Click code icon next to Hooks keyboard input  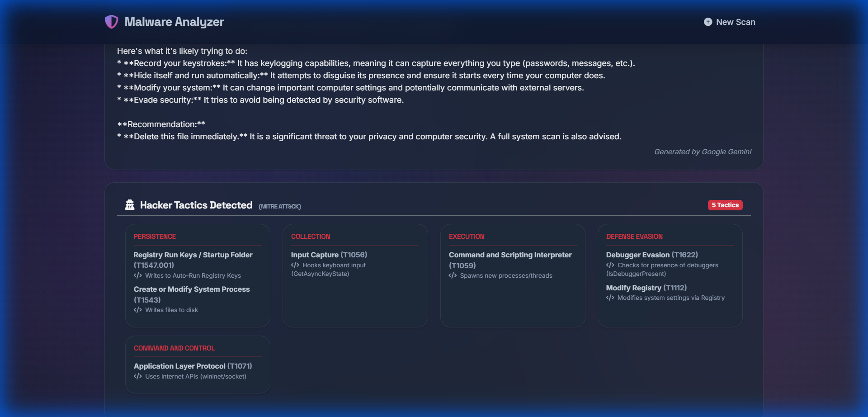(295, 265)
